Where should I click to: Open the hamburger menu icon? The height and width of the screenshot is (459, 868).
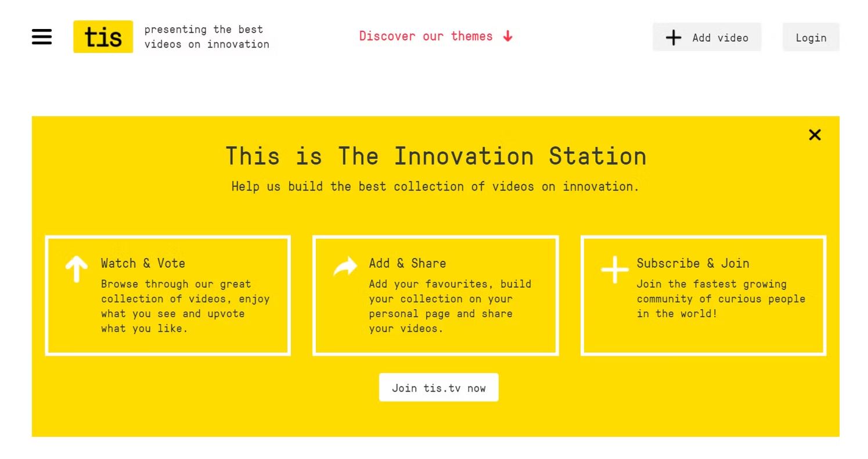[x=42, y=37]
